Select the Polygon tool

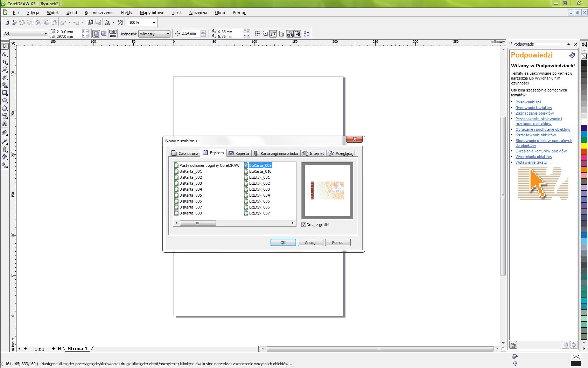pyautogui.click(x=5, y=108)
